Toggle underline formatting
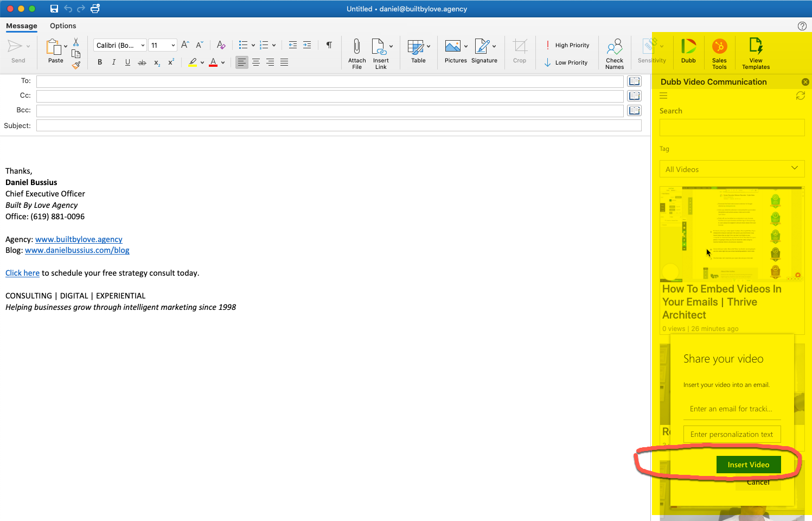Image resolution: width=812 pixels, height=521 pixels. (x=127, y=62)
